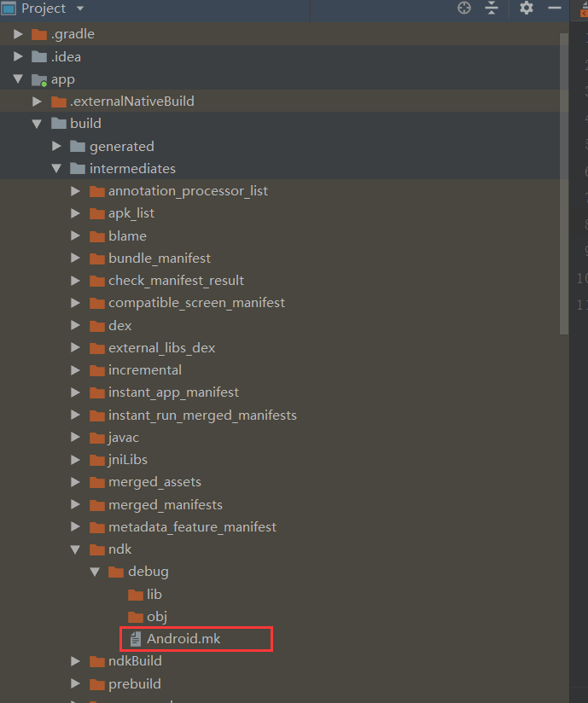Screen dimensions: 588x703
Task: Collapse the intermediates folder
Action: pyautogui.click(x=56, y=168)
